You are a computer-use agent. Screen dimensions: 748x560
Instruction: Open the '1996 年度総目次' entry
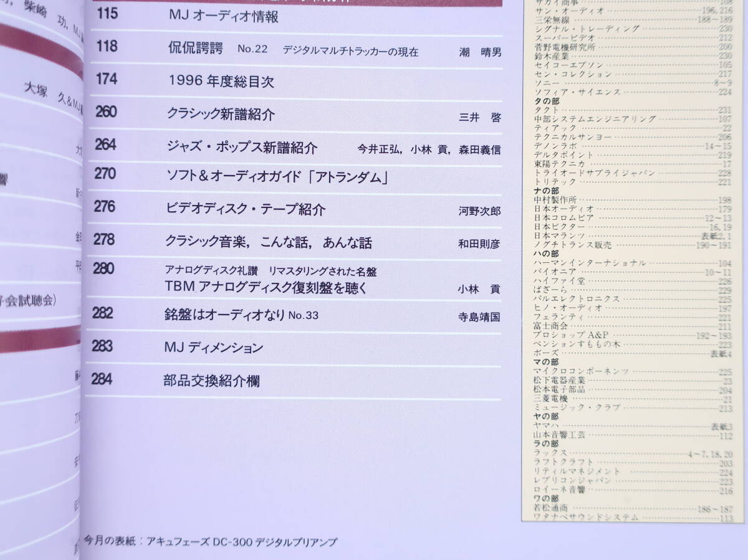click(221, 82)
